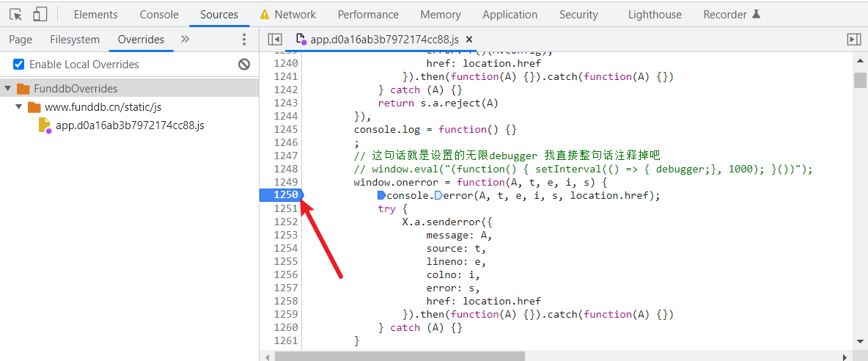Click line number 1261 in the gutter

286,340
